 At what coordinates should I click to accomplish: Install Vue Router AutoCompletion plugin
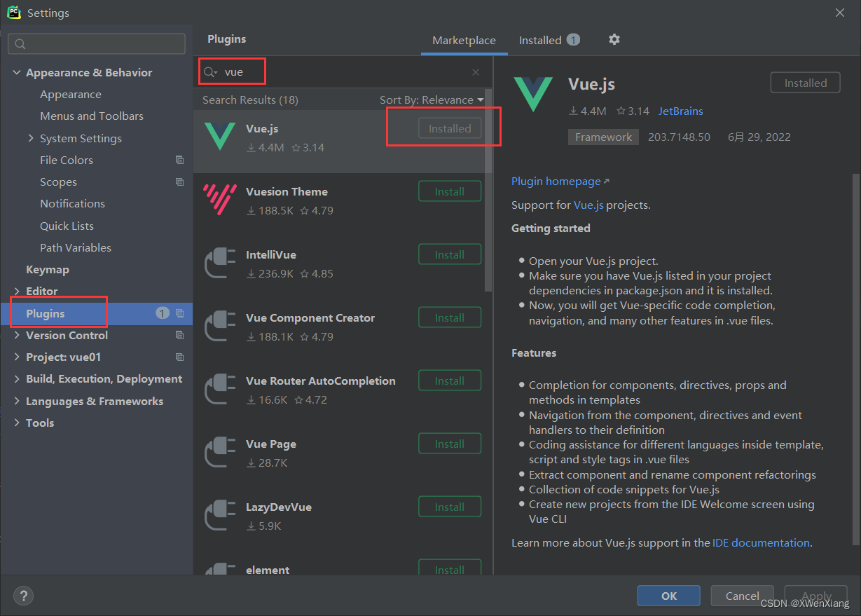(x=450, y=381)
